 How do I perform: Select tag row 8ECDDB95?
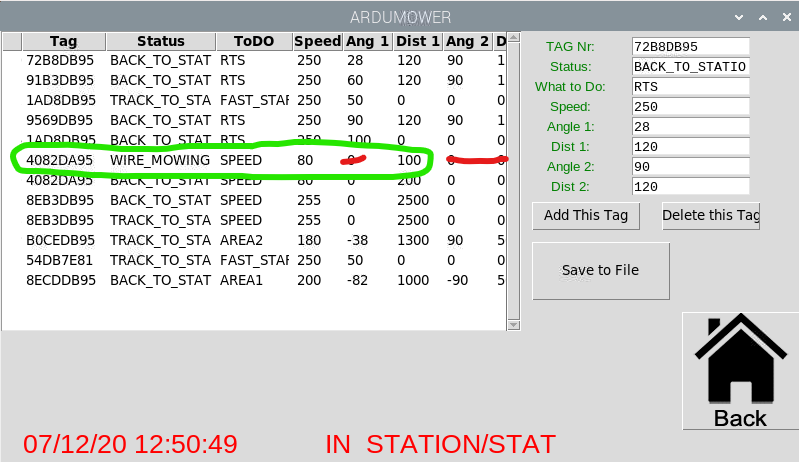point(254,280)
